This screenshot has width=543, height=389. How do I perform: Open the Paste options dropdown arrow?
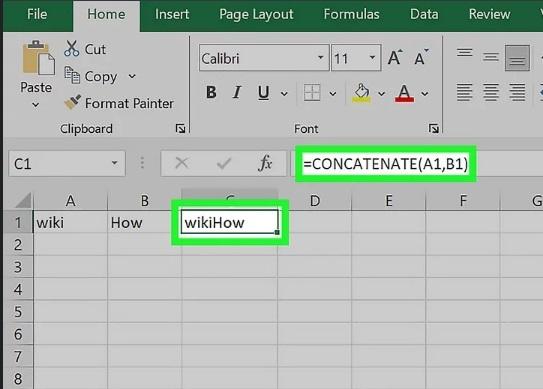tap(35, 104)
